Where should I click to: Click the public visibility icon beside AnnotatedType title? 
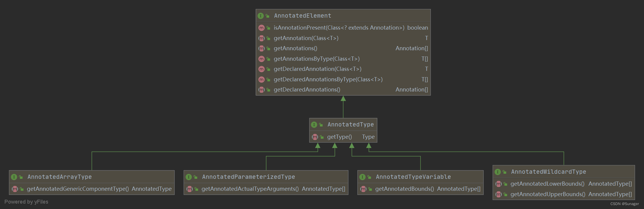(x=321, y=125)
